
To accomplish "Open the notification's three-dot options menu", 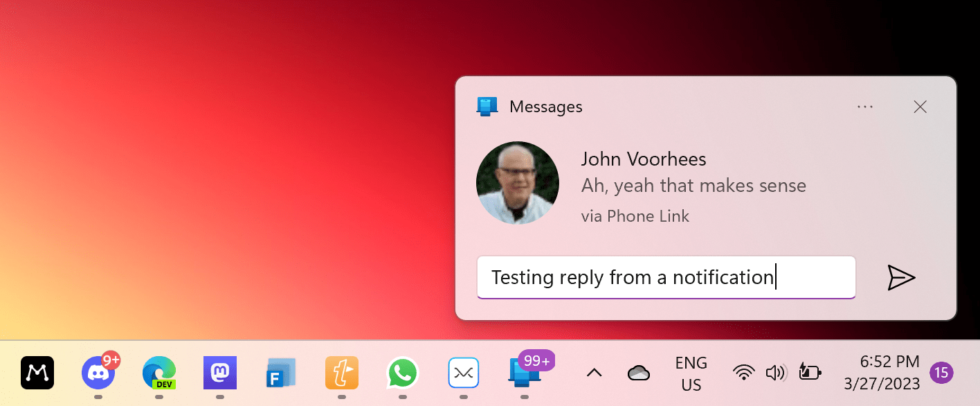I will pyautogui.click(x=865, y=107).
